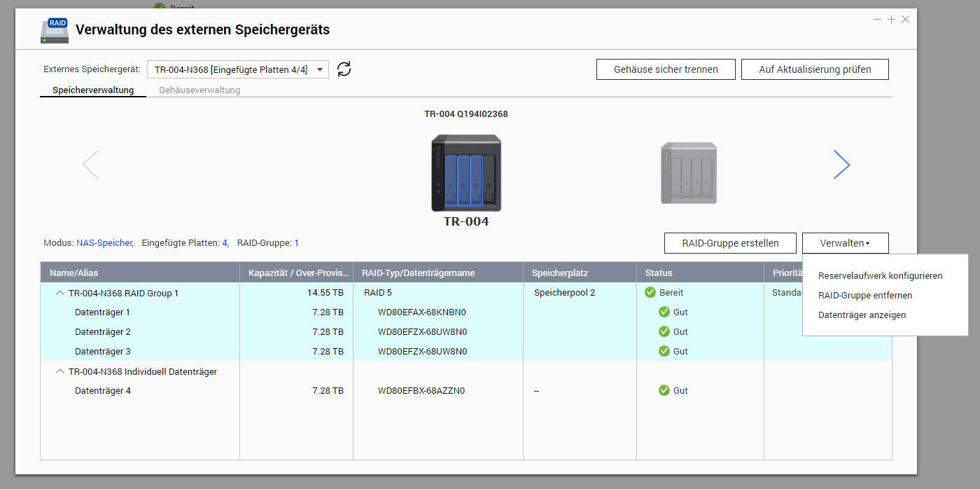Sort by RAID-Typ/Datenträgername column header

click(438, 273)
